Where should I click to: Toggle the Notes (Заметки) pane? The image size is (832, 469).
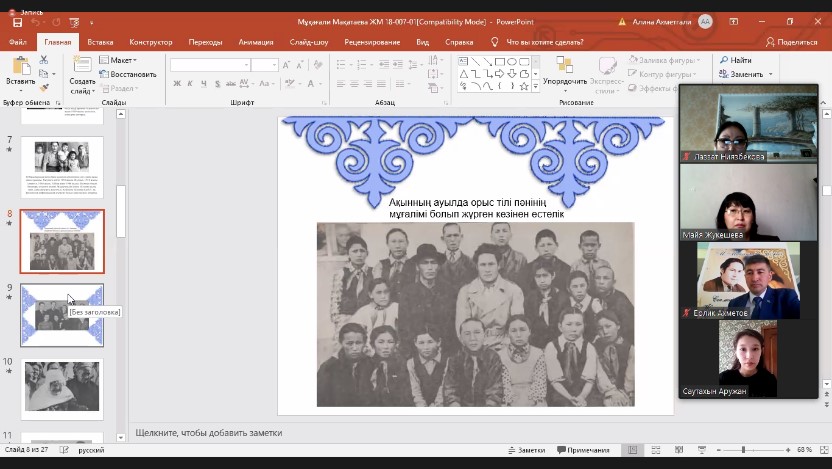coord(527,451)
